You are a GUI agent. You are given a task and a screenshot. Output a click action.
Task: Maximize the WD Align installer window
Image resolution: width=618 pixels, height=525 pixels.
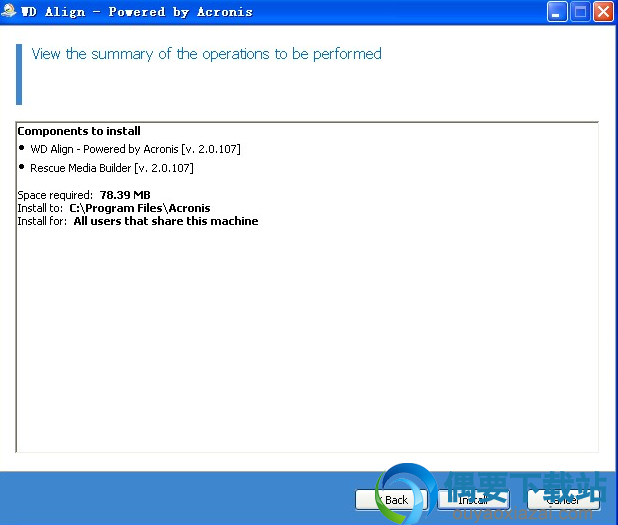click(x=580, y=12)
